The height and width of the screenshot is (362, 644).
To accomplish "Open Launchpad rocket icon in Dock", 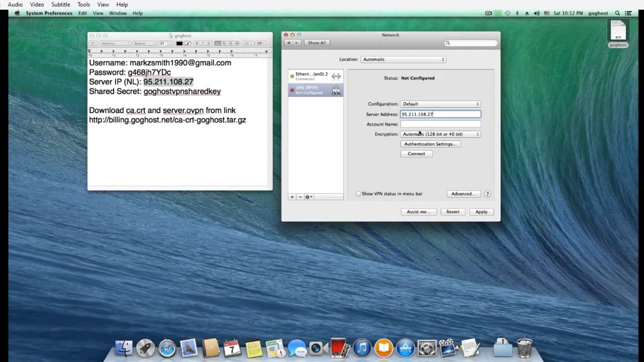I will (145, 348).
